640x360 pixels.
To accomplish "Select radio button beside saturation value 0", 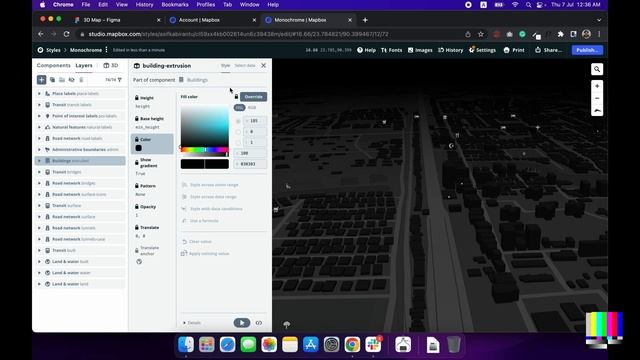I will tap(238, 132).
